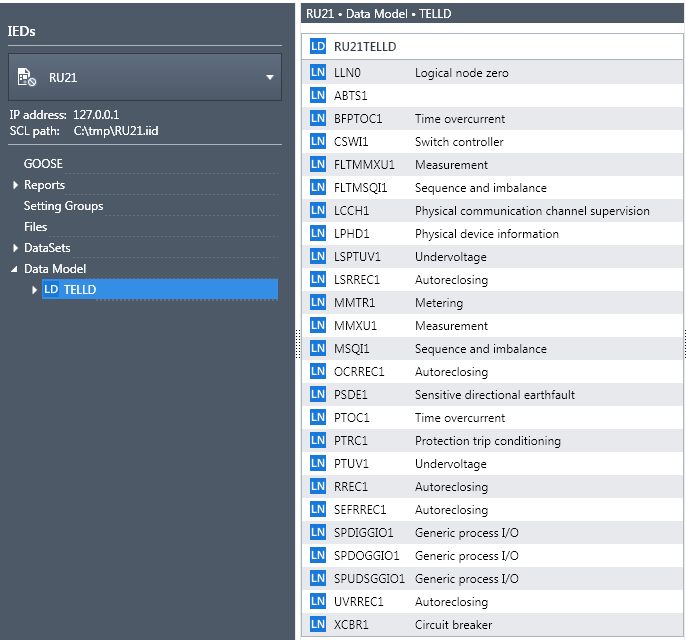Click the LN icon next to XCBR1

[318, 625]
